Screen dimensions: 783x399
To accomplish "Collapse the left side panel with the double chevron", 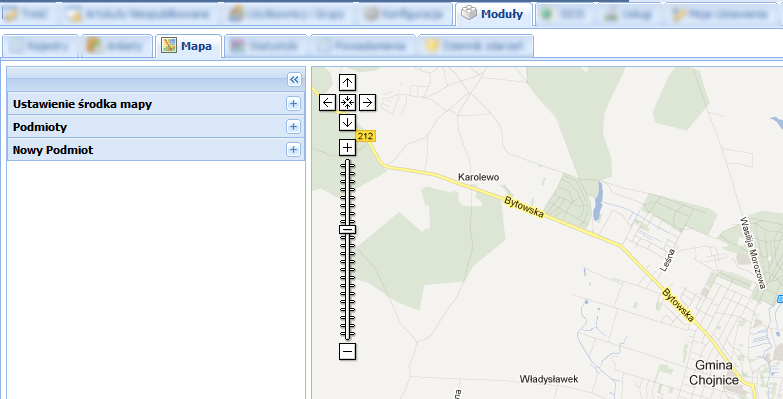I will tap(294, 79).
